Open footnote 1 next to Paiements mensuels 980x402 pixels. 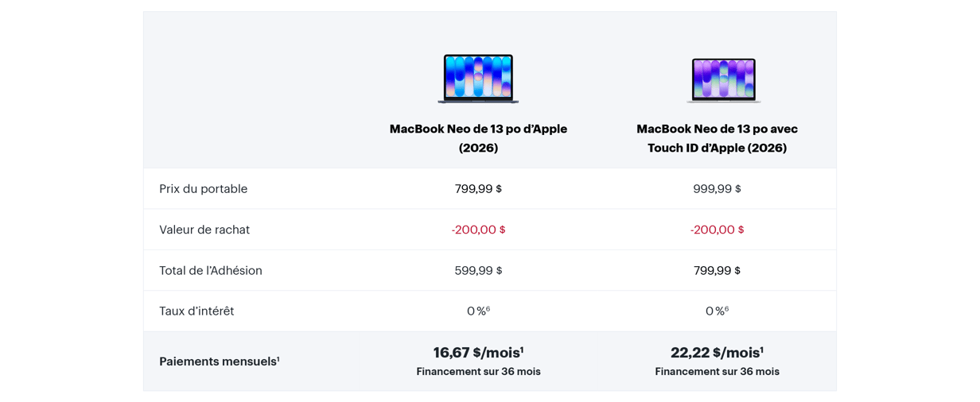click(x=278, y=359)
